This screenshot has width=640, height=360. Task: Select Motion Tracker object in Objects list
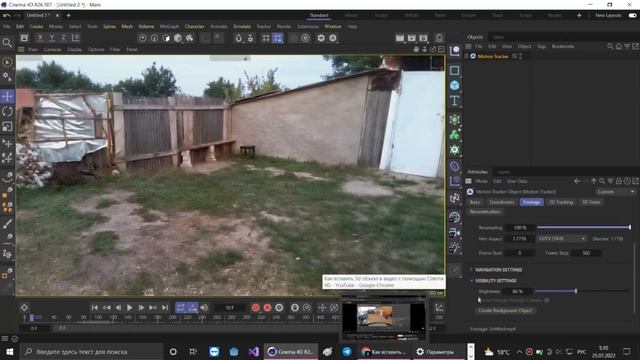[493, 56]
